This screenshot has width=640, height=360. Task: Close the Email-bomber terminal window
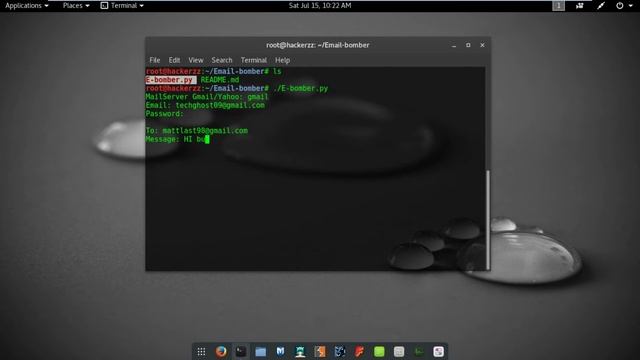482,45
